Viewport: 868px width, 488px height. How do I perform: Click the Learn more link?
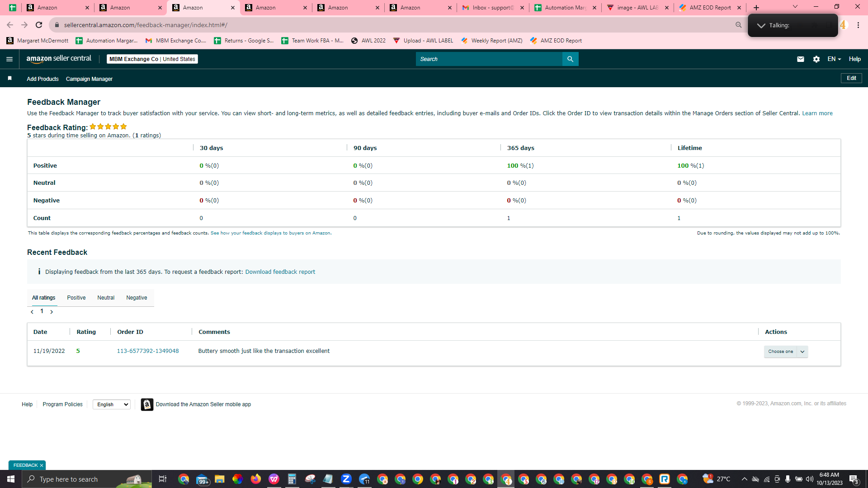[x=817, y=113]
